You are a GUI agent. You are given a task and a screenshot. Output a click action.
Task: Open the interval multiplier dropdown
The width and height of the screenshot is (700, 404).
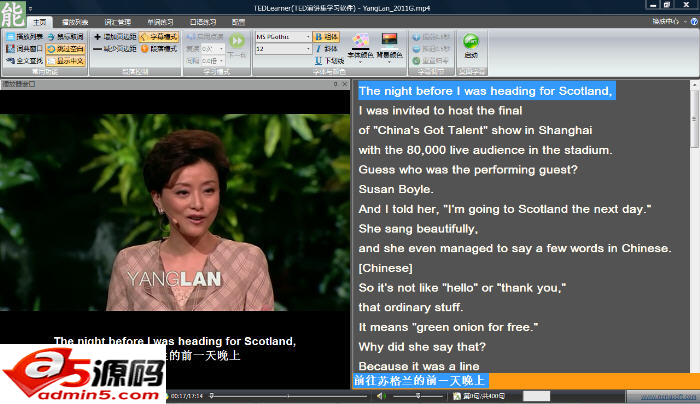[x=222, y=61]
